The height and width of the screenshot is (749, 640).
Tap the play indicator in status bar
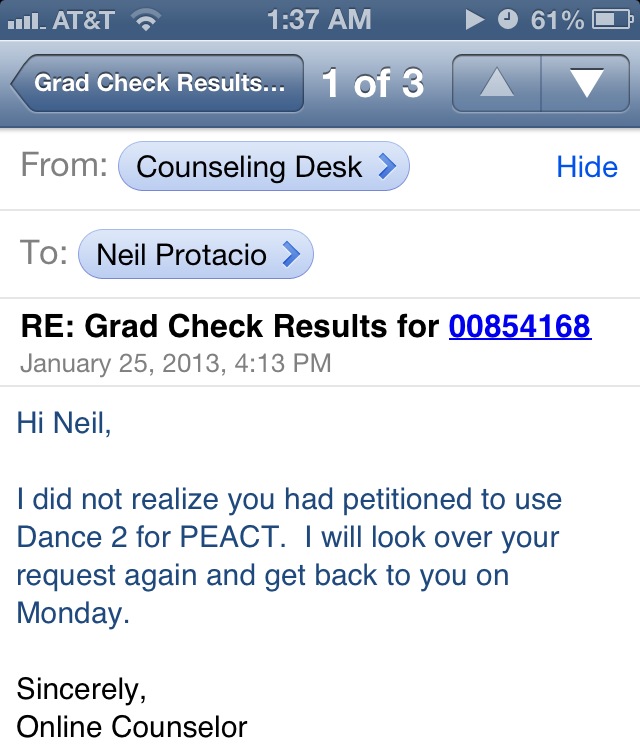[475, 19]
